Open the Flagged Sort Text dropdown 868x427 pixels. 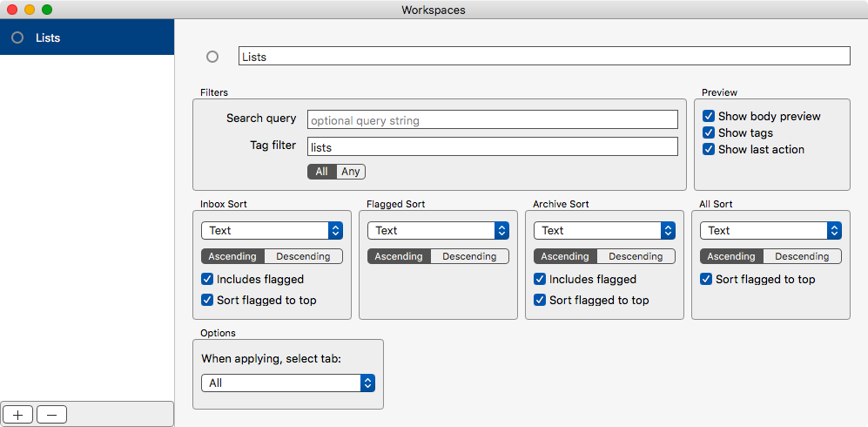[438, 230]
